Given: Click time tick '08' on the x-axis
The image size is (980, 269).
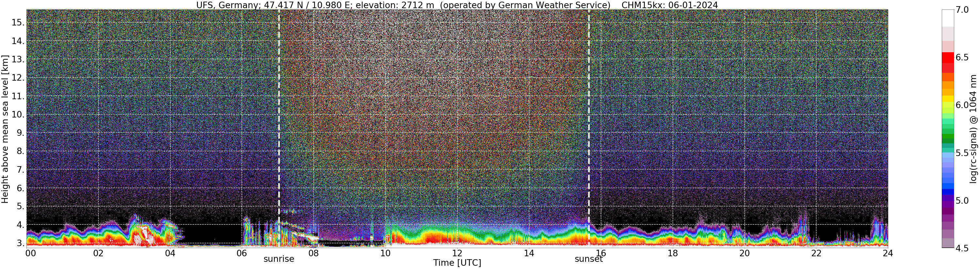Looking at the screenshot, I should coord(313,253).
